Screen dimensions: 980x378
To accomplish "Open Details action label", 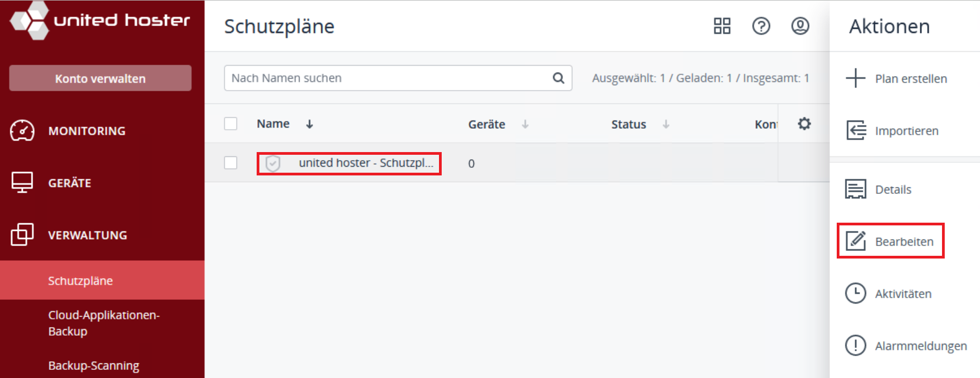I will [x=893, y=190].
